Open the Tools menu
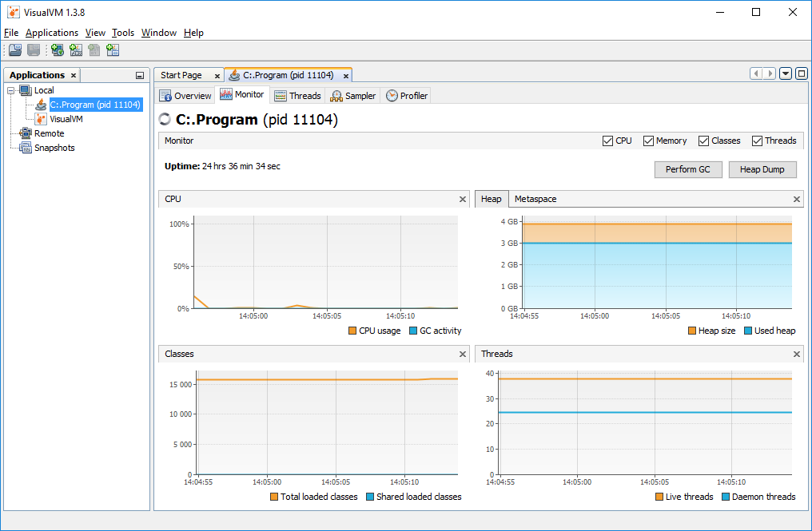Viewport: 812px width, 531px height. click(x=123, y=33)
